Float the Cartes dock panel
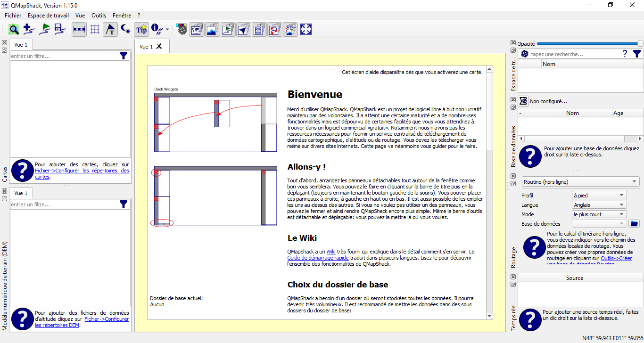Screen dimensions: 644x343 4,50
